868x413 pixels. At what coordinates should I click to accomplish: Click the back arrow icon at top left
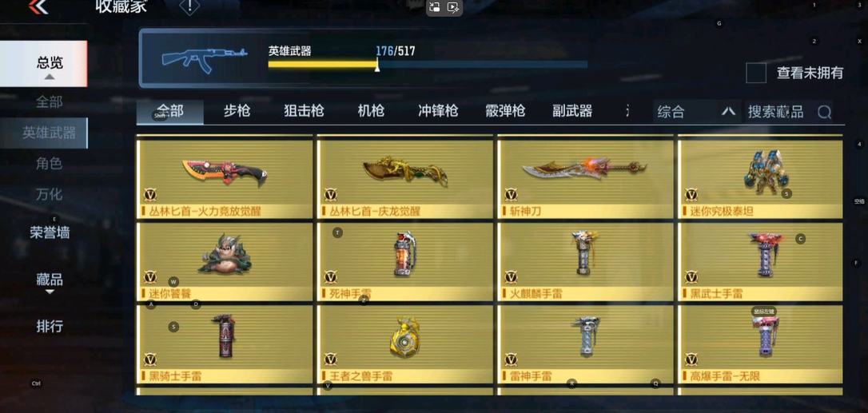(x=38, y=6)
